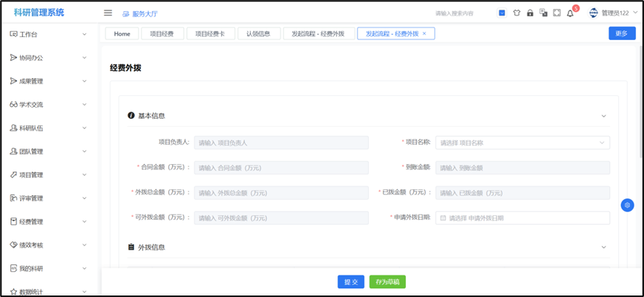The image size is (644, 297).
Task: Open notifications bell icon
Action: [x=570, y=13]
